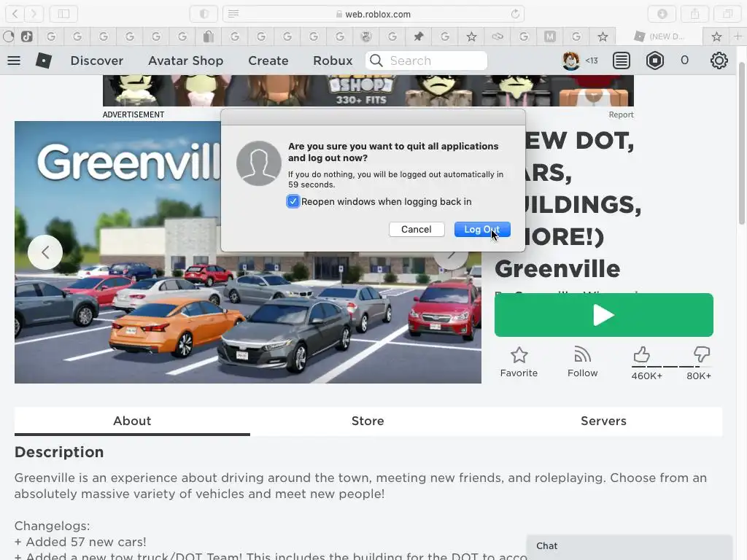
Task: Open the Discover page
Action: 97,61
